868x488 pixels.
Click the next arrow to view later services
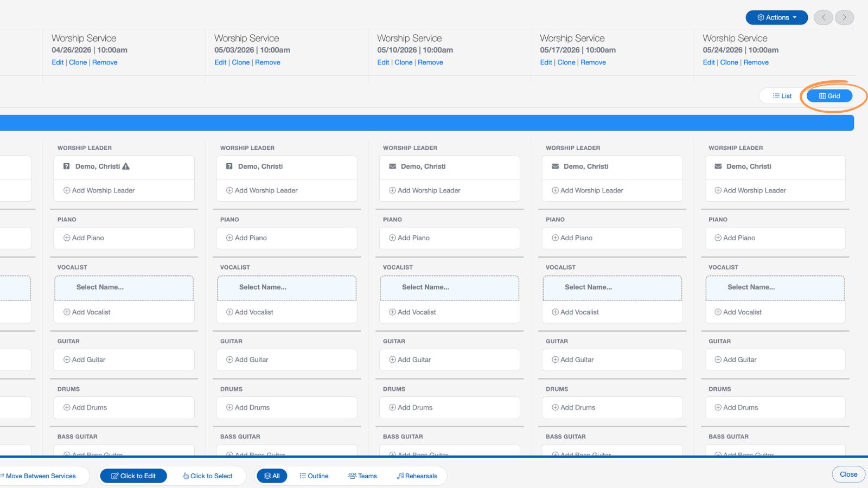point(844,17)
